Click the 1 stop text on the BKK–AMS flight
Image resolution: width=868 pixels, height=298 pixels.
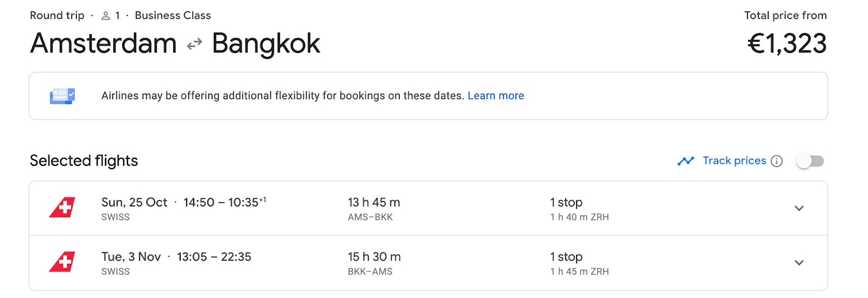566,257
